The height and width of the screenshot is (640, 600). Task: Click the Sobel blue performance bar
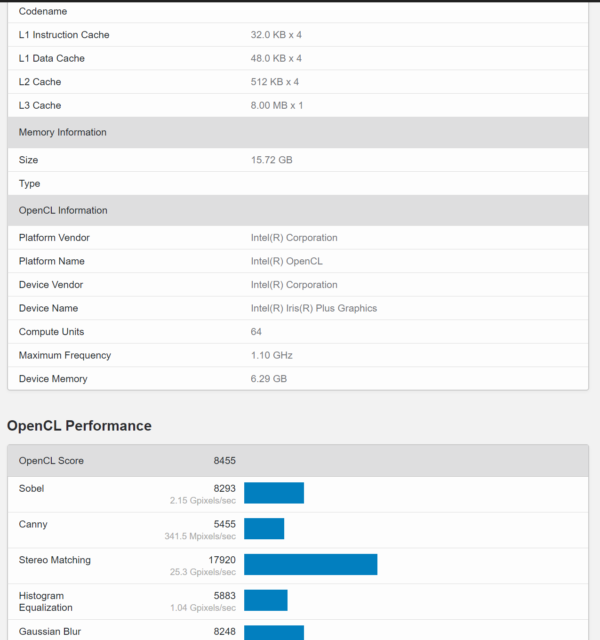pyautogui.click(x=273, y=493)
